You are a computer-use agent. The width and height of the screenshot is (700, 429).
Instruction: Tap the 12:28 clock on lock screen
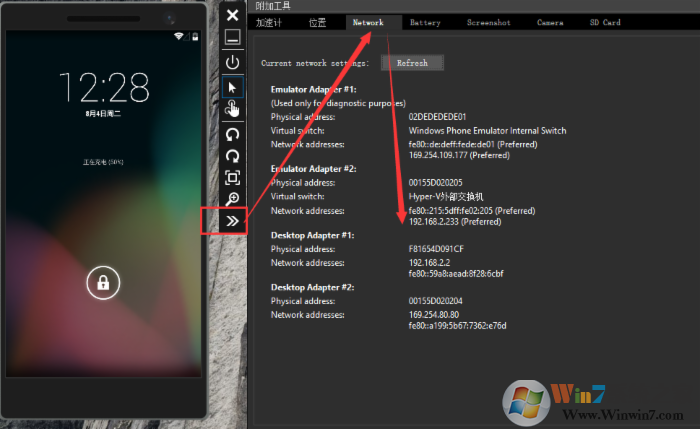[x=103, y=88]
